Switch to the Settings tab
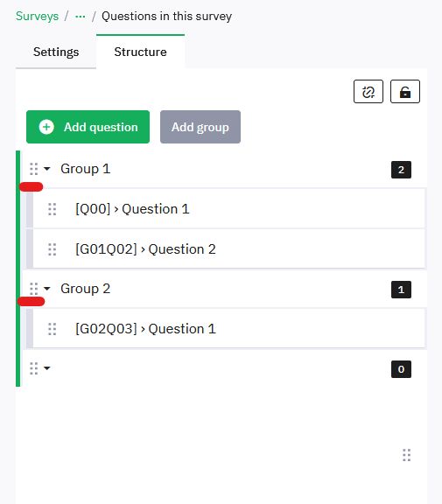442x504 pixels. point(56,52)
